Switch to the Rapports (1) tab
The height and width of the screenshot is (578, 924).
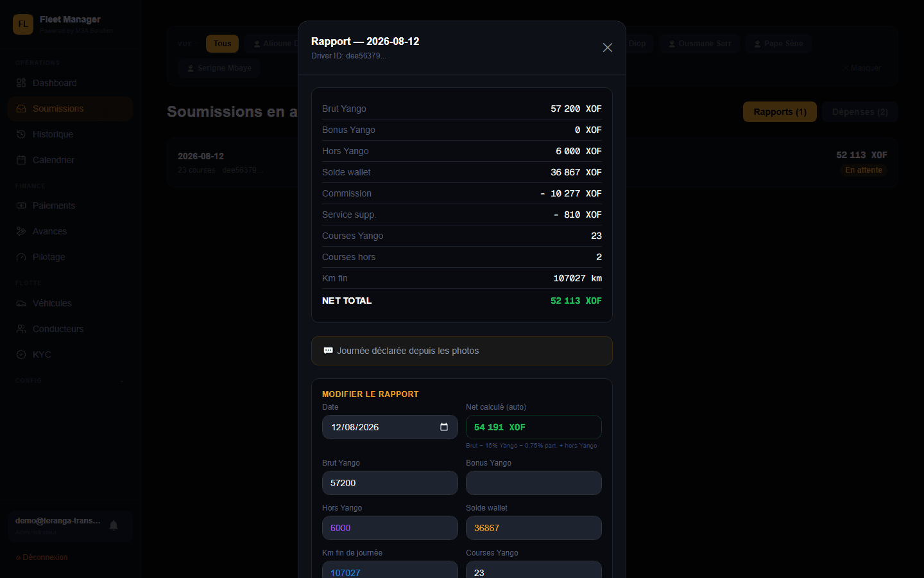[x=780, y=112]
